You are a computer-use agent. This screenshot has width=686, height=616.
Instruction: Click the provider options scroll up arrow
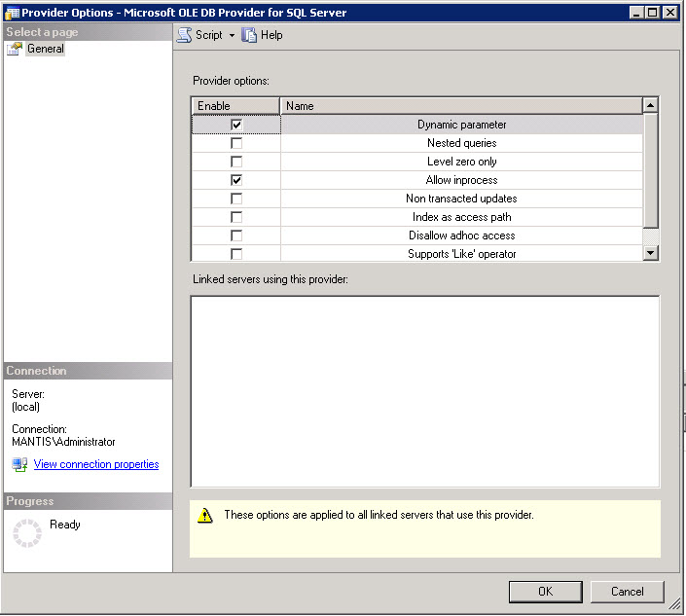pos(651,105)
